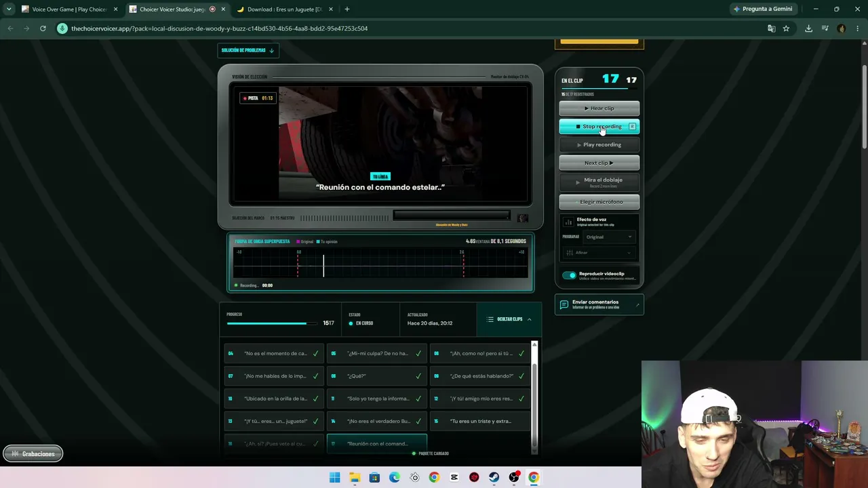Open a new browser tab
The height and width of the screenshot is (488, 868).
[347, 9]
